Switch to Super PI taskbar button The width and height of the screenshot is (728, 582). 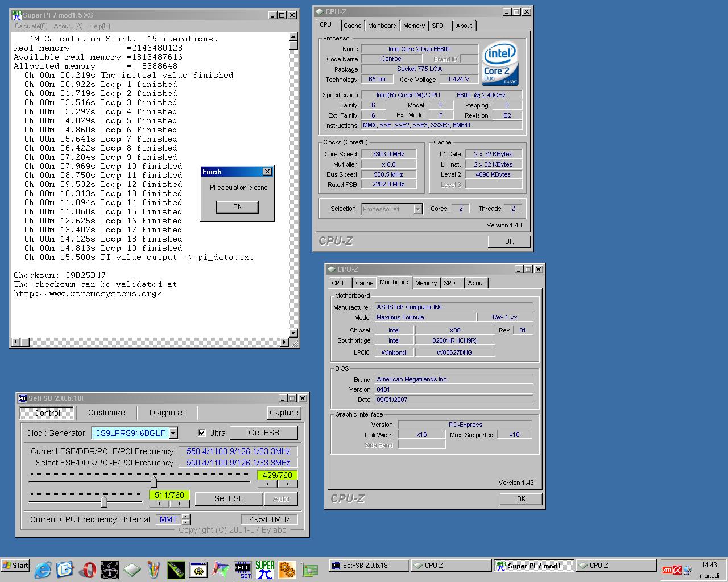(533, 566)
